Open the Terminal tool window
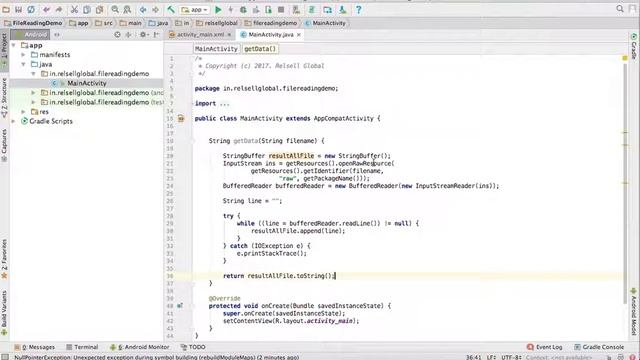640x360 pixels. (x=82, y=347)
